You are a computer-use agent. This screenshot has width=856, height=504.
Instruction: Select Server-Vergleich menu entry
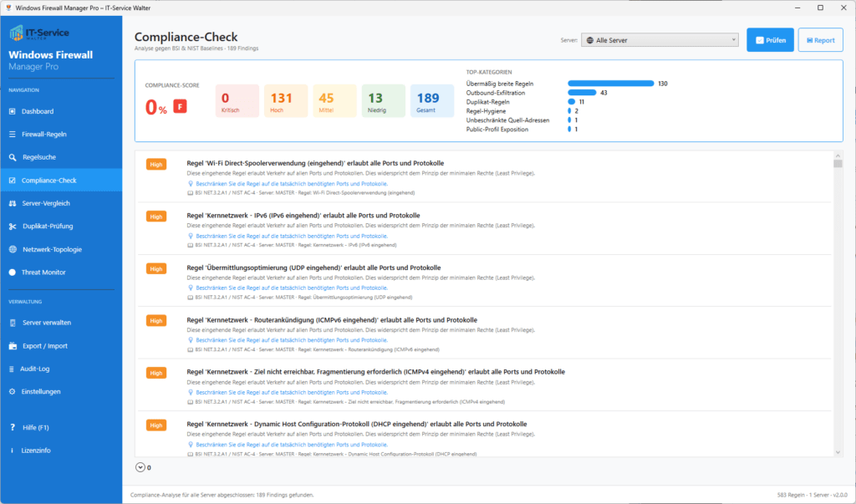pos(61,203)
